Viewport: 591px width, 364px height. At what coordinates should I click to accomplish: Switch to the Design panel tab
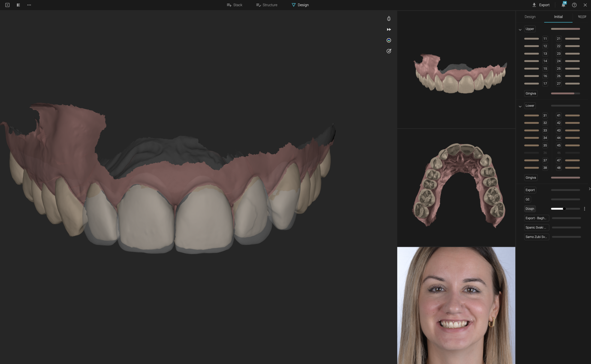click(x=530, y=17)
